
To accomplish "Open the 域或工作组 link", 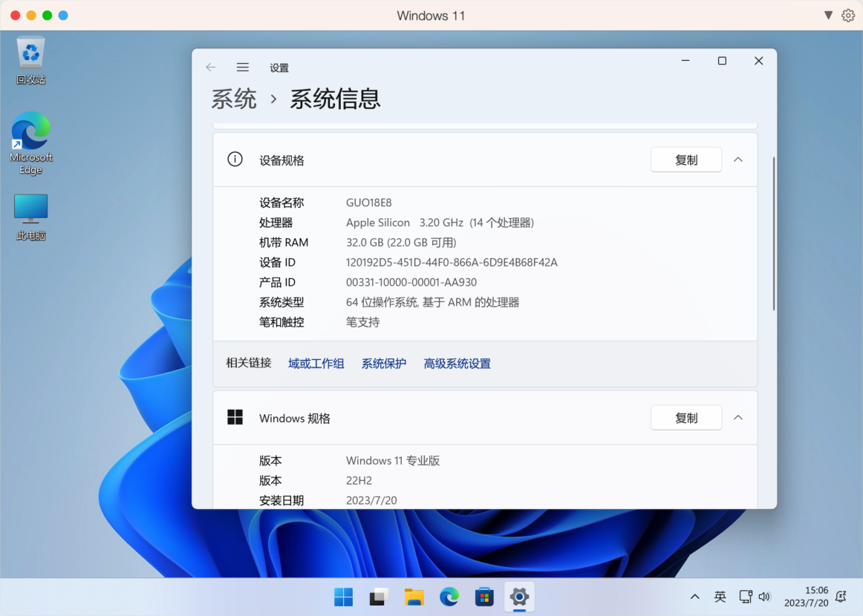I will (316, 364).
